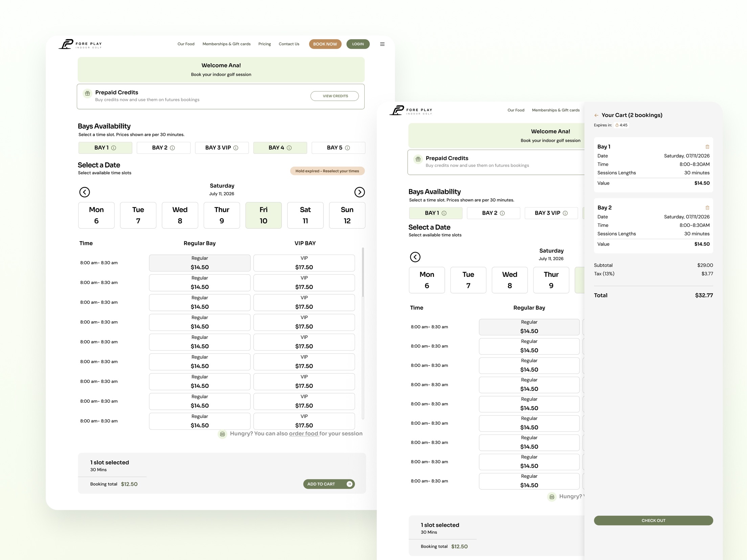Pick Sun 12 date in left window

pos(347,215)
